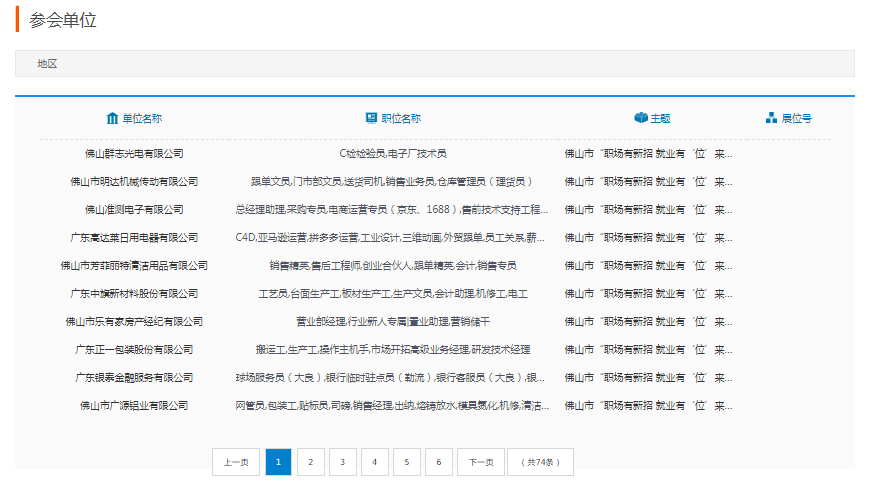Click theme text in 广源铝业 row
The height and width of the screenshot is (481, 870).
coord(648,406)
